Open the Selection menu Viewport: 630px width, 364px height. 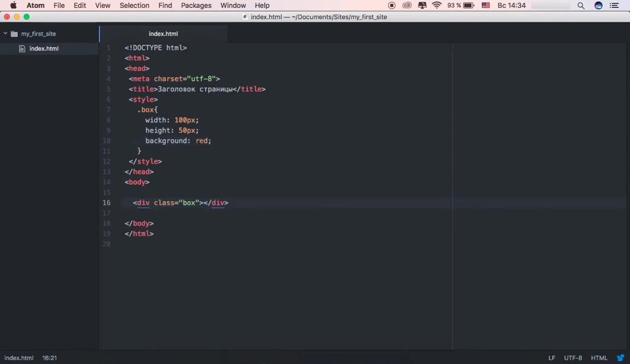(134, 5)
